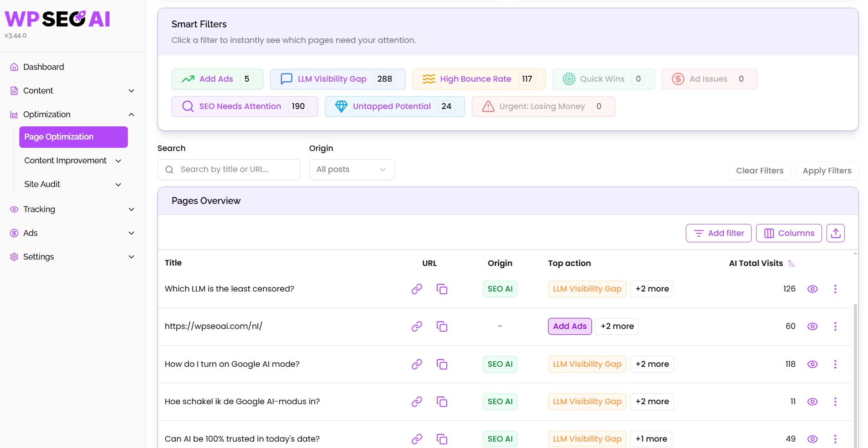
Task: Click the Search by title or URL field
Action: point(229,170)
